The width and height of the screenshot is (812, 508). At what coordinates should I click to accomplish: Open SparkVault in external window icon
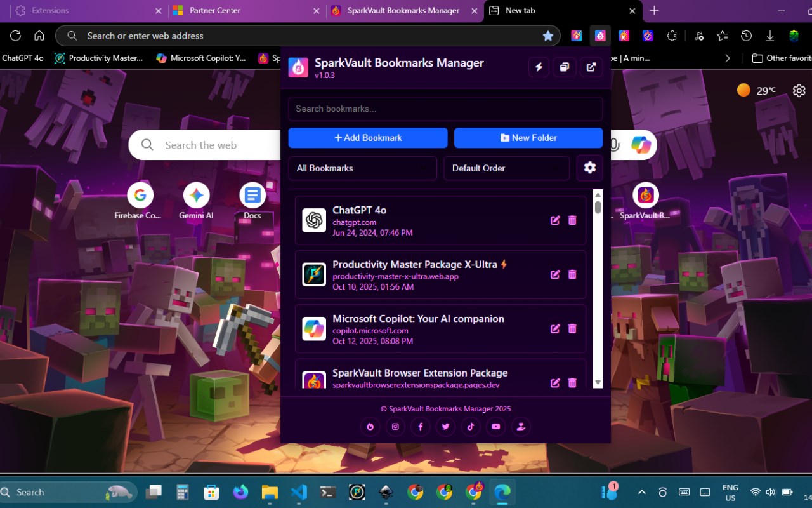(x=591, y=67)
